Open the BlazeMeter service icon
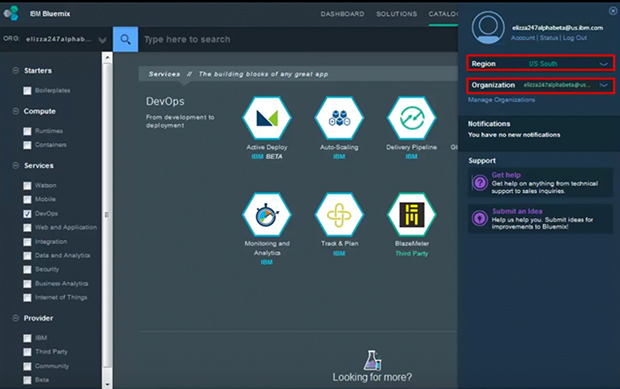620x389 pixels. click(412, 214)
